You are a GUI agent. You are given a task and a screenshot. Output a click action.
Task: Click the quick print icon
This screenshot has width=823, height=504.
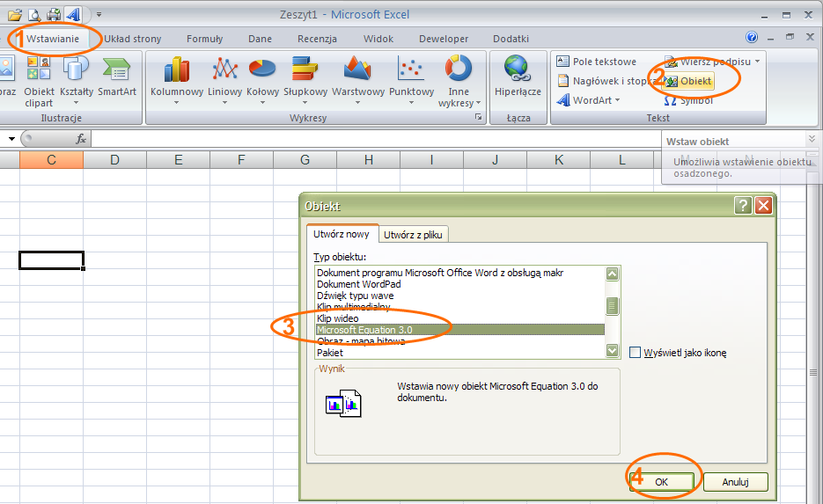54,15
